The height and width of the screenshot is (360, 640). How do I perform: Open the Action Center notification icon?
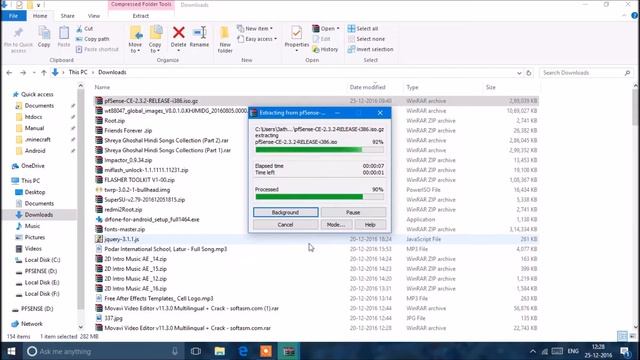pos(625,351)
